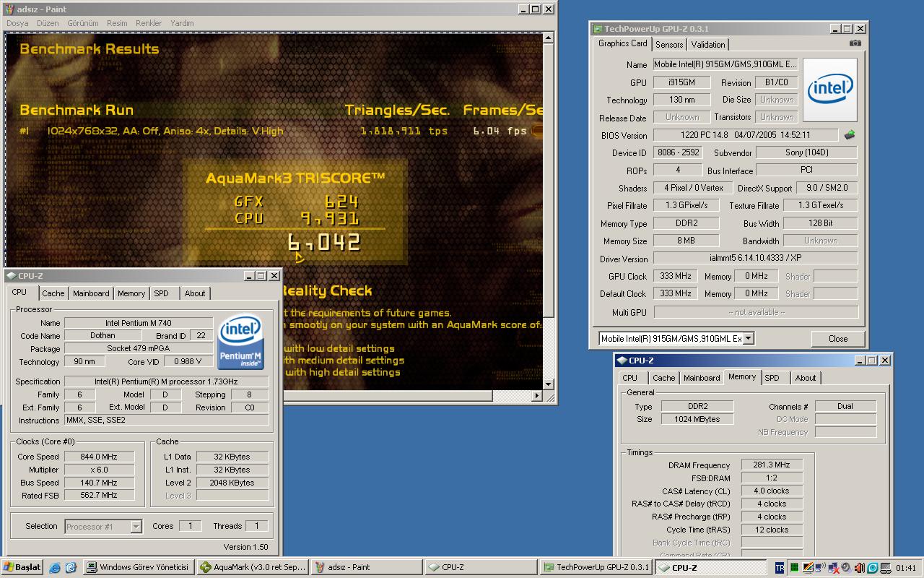Viewport: 924px width, 578px height.
Task: Switch to TechPowerUp GPU-Z taskbar button
Action: [x=595, y=568]
